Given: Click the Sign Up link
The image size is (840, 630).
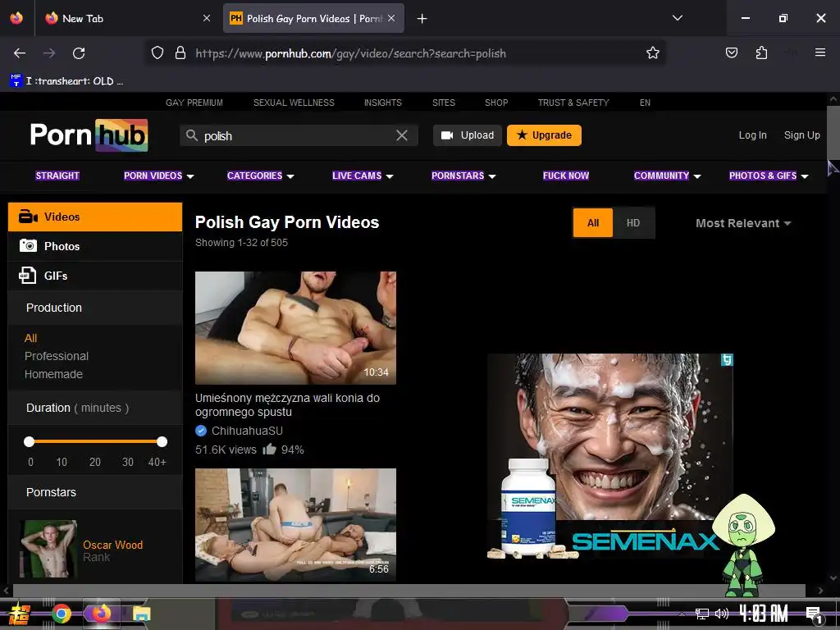Looking at the screenshot, I should [x=802, y=135].
